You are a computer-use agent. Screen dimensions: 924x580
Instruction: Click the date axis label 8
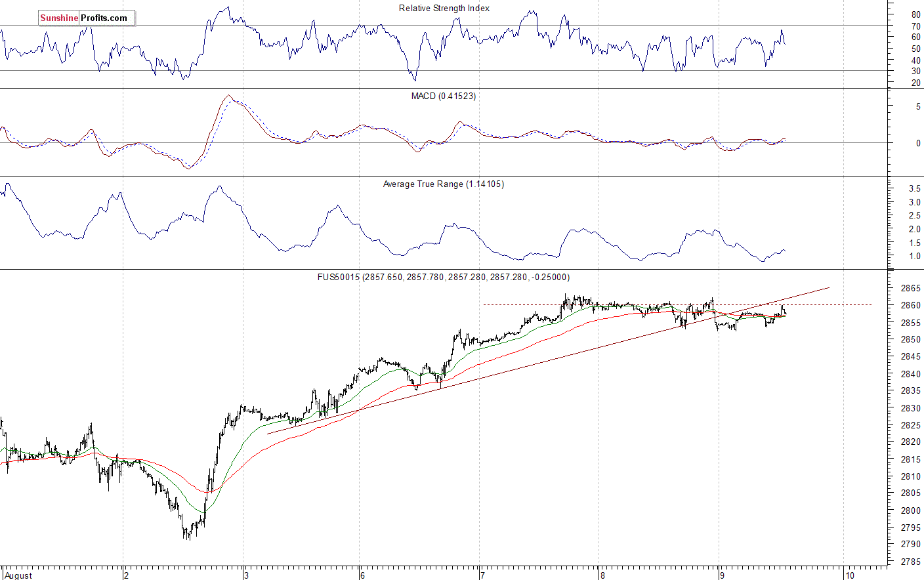click(602, 575)
